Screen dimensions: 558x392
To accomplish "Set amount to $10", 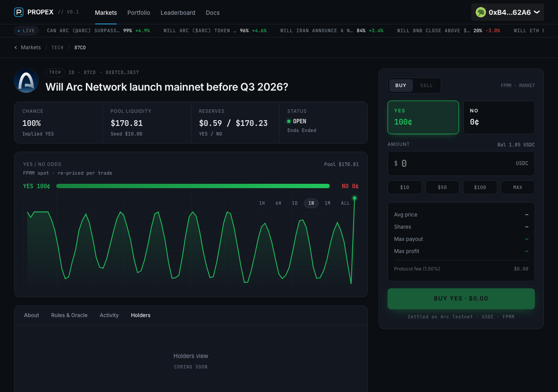I will point(405,187).
